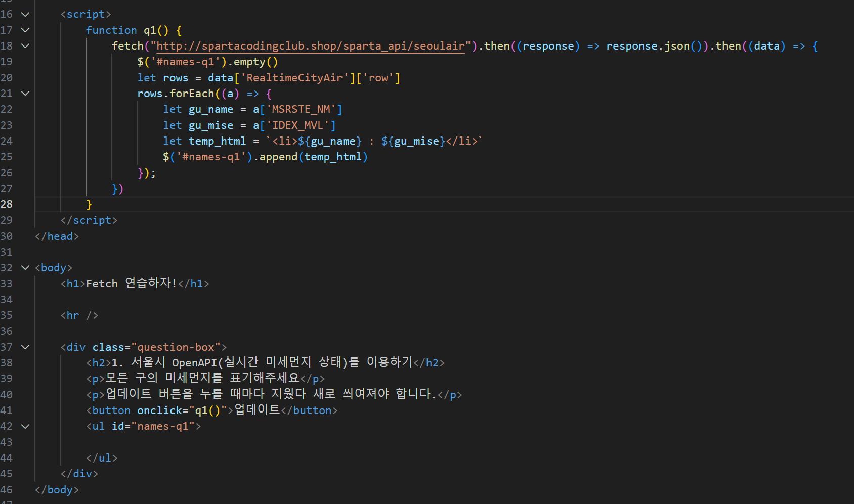This screenshot has height=504, width=854.
Task: Click the closing </ul> tag
Action: pyautogui.click(x=102, y=458)
